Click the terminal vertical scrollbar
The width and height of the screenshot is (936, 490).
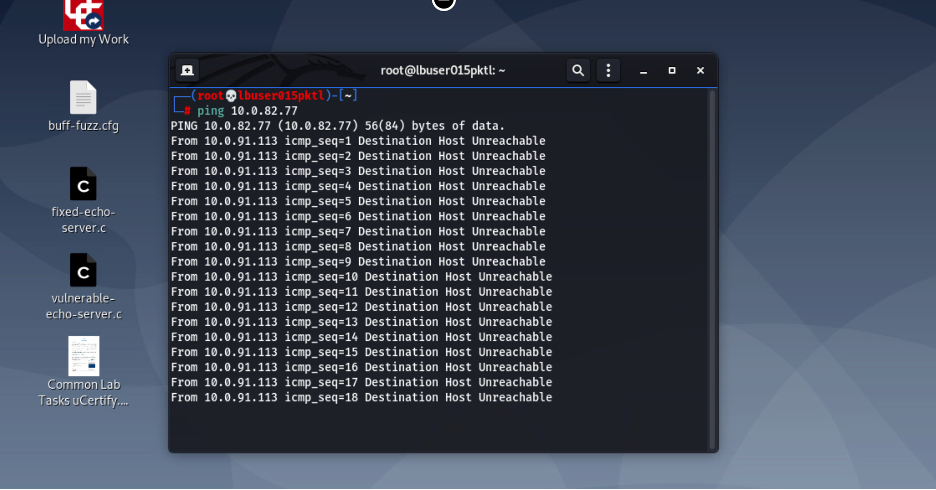(712, 269)
